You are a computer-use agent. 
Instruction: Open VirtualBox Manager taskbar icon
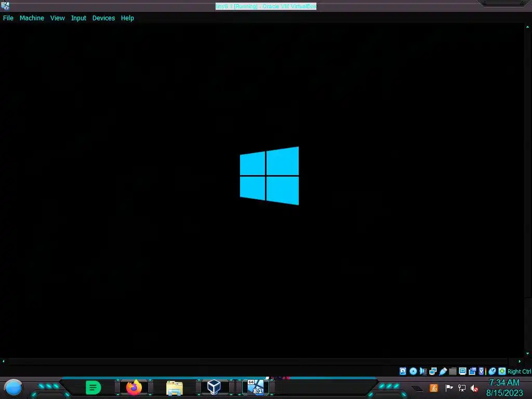[x=214, y=387]
